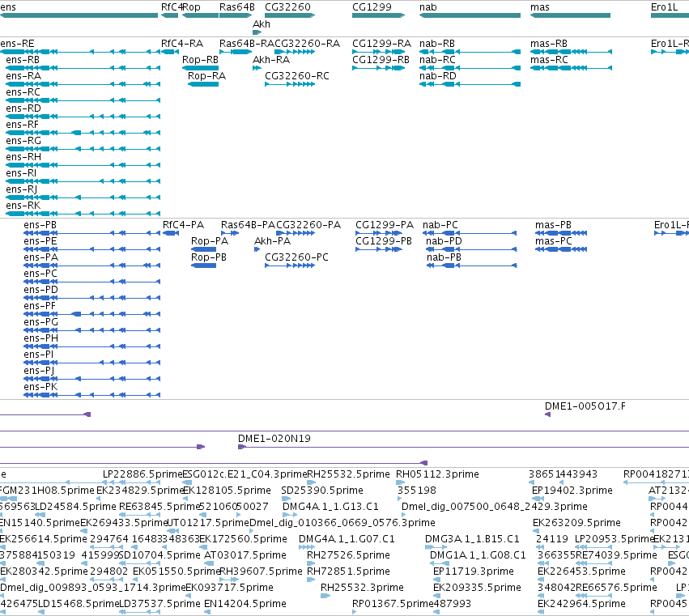689x616 pixels.
Task: Open protein ens-PK
Action: point(91,395)
